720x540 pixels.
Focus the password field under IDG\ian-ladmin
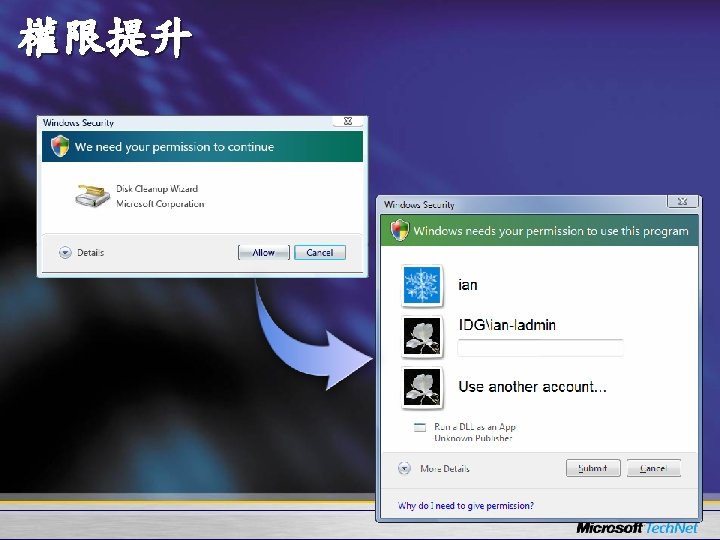[x=540, y=348]
